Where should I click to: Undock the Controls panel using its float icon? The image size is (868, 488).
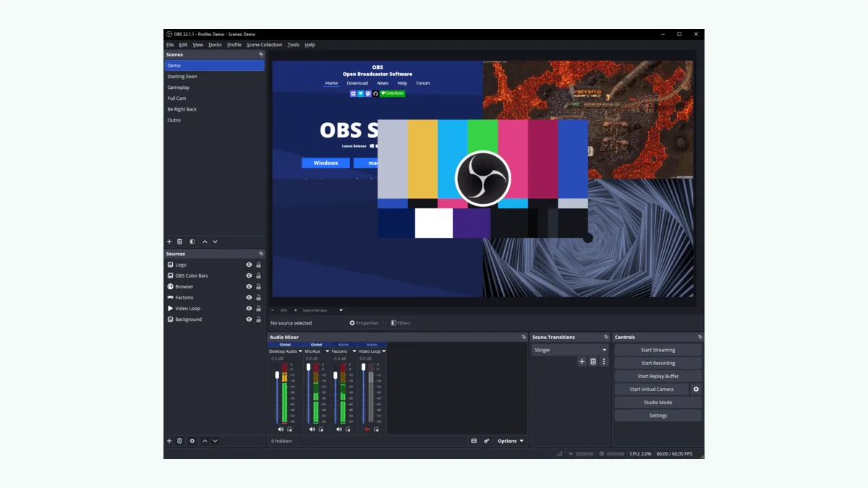(x=699, y=337)
